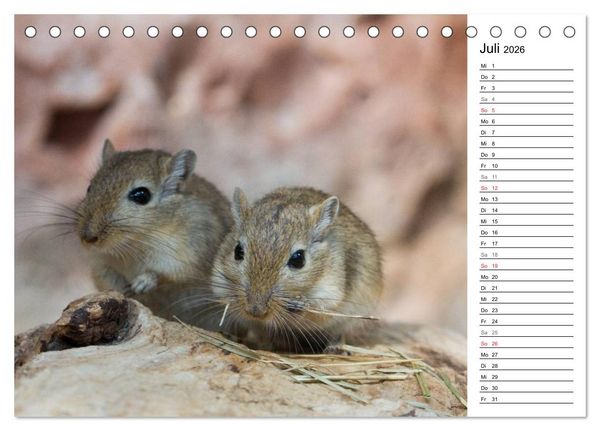600x431 pixels.
Task: Select the 'Mo 13' date row
Action: coord(527,199)
